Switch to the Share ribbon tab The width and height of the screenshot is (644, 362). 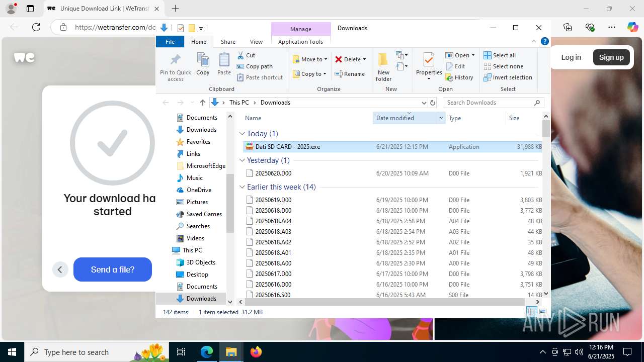pyautogui.click(x=228, y=42)
